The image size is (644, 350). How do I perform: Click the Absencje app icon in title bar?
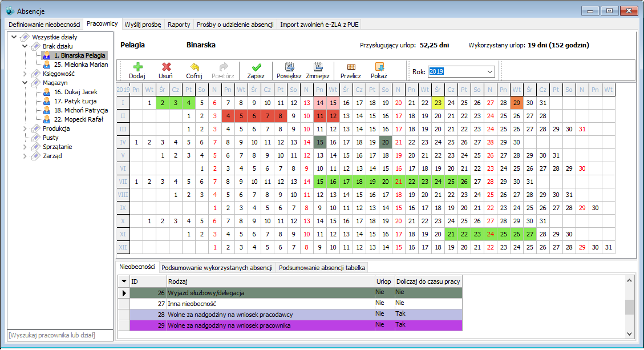(10, 11)
